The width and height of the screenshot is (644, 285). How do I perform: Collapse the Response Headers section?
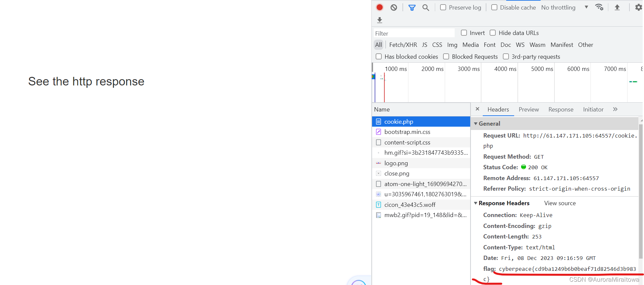click(x=475, y=203)
